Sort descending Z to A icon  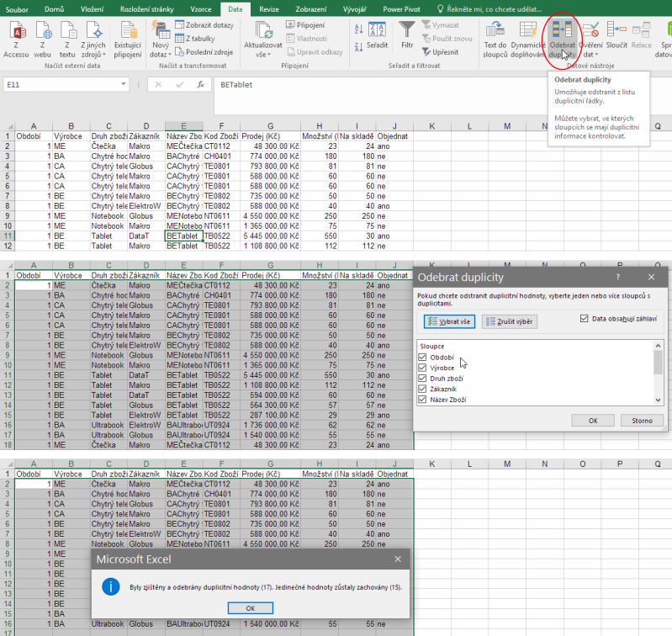point(359,46)
